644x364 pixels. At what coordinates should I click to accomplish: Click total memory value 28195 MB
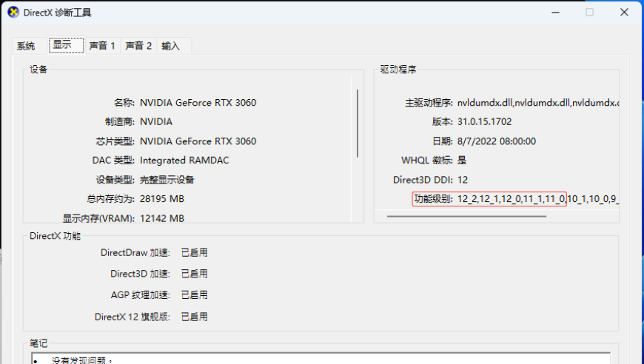point(162,199)
